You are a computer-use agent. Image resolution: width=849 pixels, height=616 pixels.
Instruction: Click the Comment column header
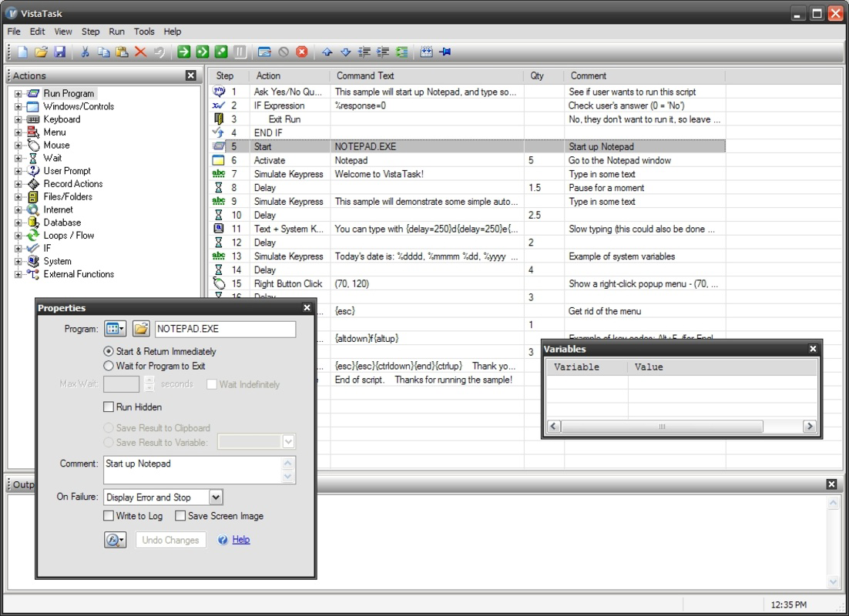644,75
